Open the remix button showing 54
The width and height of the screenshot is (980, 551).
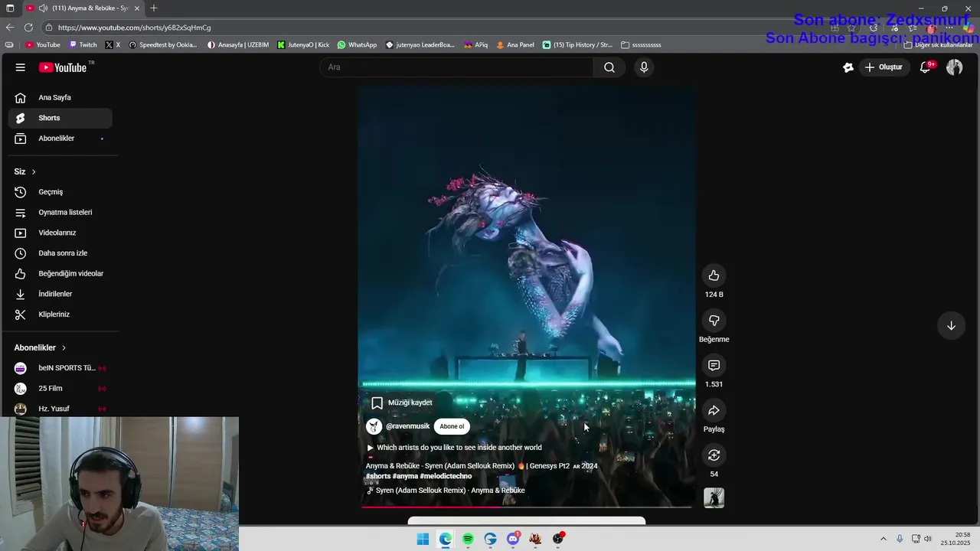pyautogui.click(x=714, y=455)
